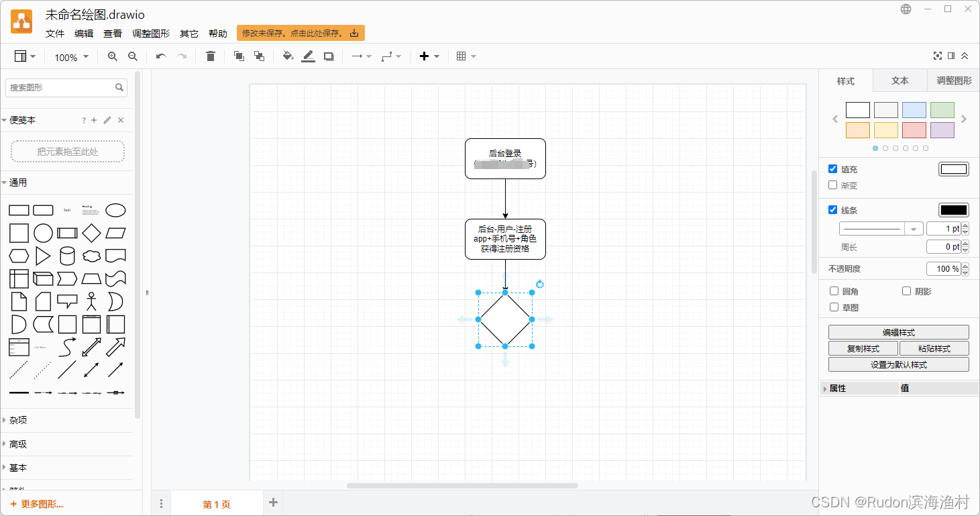Delete selection with the trash can icon
The width and height of the screenshot is (980, 516).
[x=211, y=57]
